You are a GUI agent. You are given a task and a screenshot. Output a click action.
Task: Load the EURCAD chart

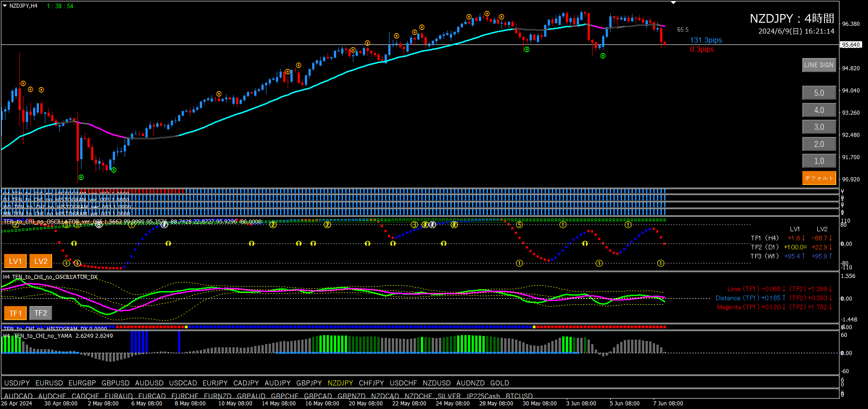[152, 396]
